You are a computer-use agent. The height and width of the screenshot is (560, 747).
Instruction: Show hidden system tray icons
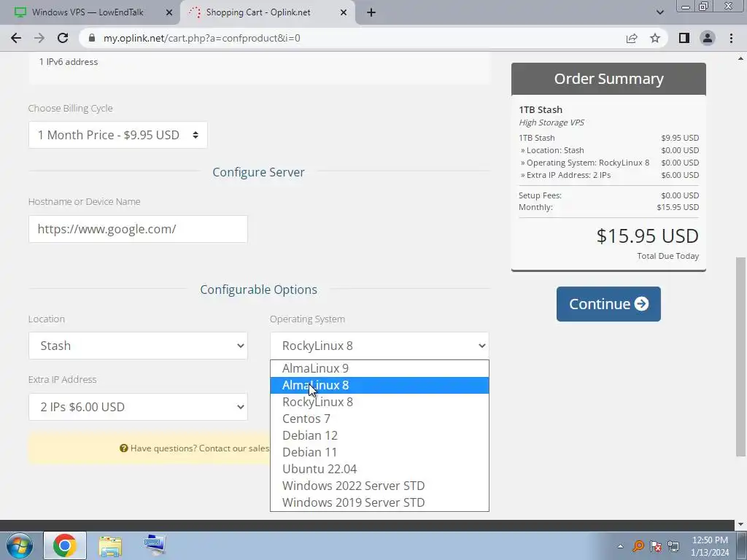click(x=620, y=546)
